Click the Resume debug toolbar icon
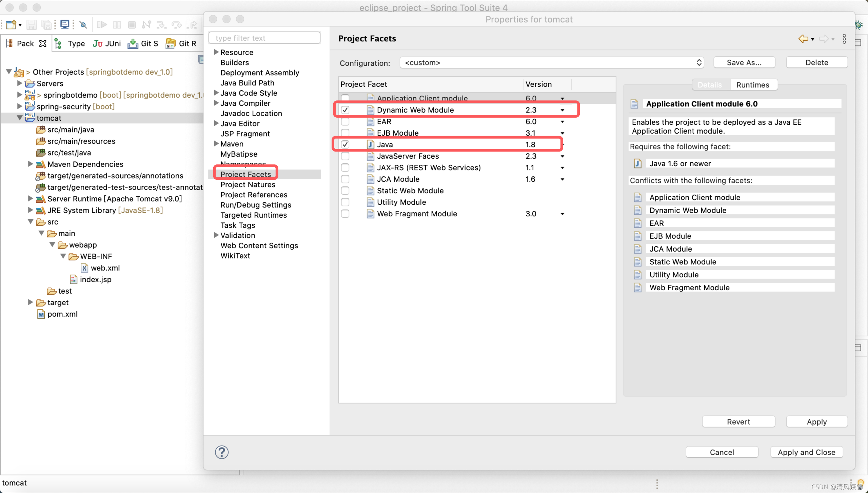This screenshot has height=493, width=868. click(102, 24)
